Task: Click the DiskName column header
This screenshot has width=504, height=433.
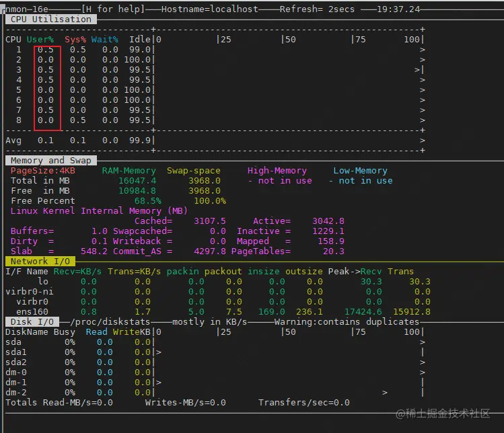Action: pyautogui.click(x=27, y=332)
